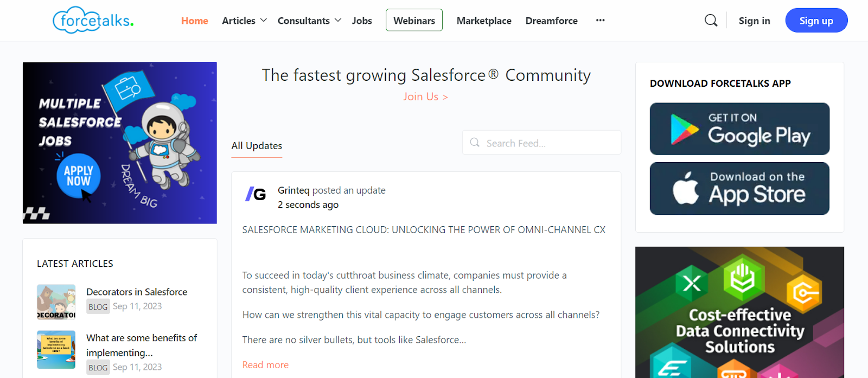Click the benefits of implementing article thumbnail
This screenshot has height=378, width=868.
pos(56,350)
